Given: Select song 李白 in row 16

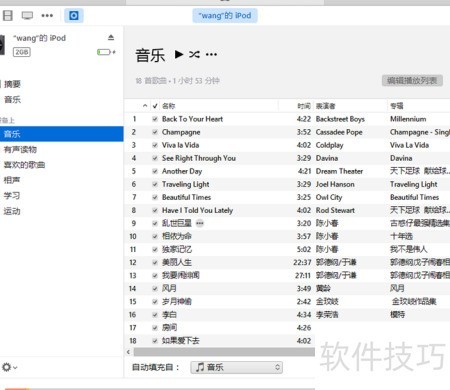Looking at the screenshot, I should tap(169, 314).
